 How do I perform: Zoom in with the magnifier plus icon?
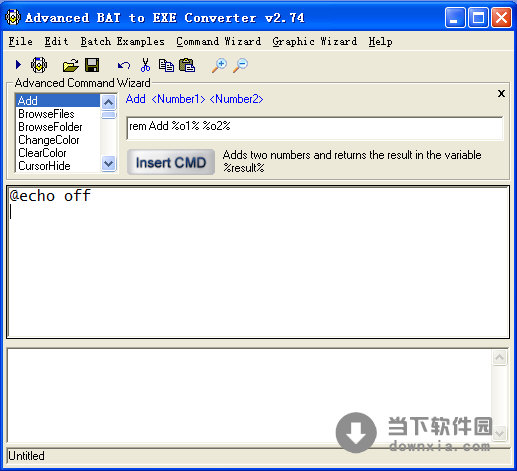point(220,65)
